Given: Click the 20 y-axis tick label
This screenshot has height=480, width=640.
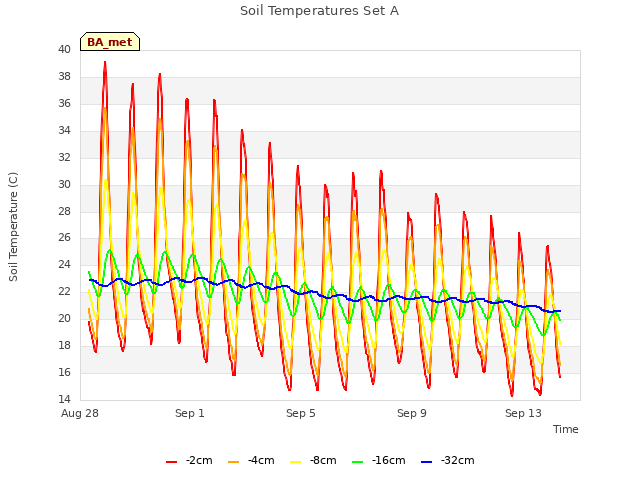Looking at the screenshot, I should pos(64,318).
